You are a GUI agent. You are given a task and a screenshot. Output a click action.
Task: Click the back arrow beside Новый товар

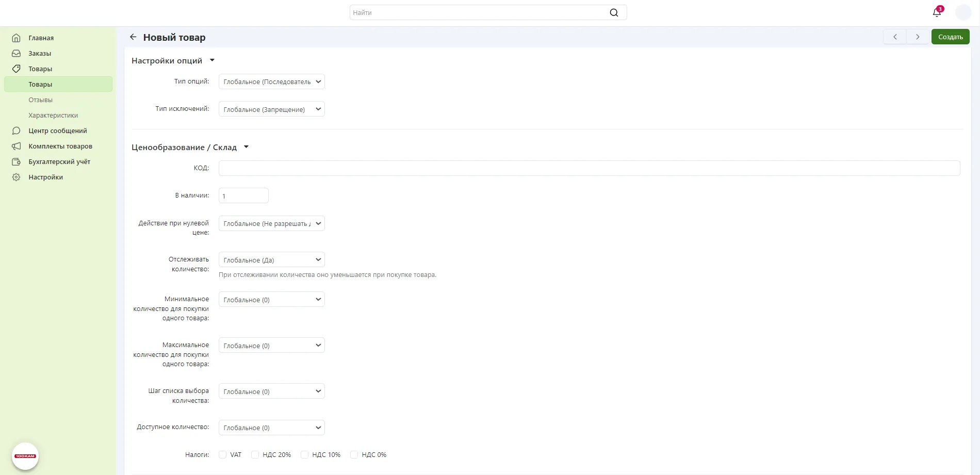tap(133, 37)
